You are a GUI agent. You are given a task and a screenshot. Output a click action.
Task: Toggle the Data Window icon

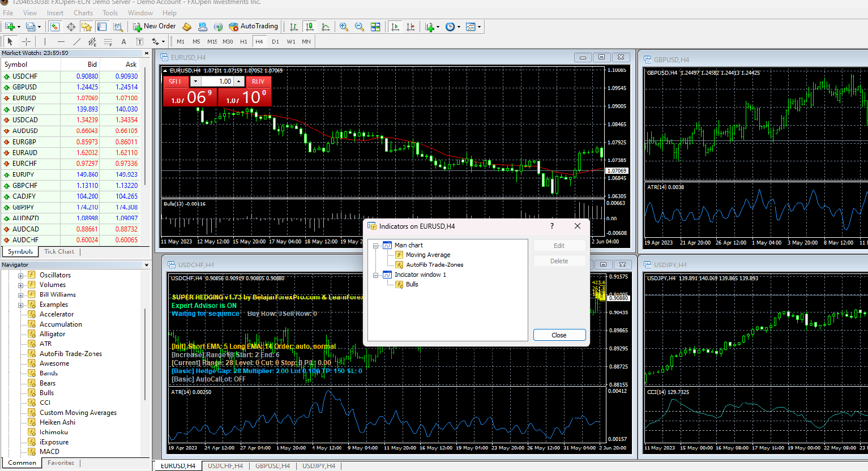pos(71,27)
